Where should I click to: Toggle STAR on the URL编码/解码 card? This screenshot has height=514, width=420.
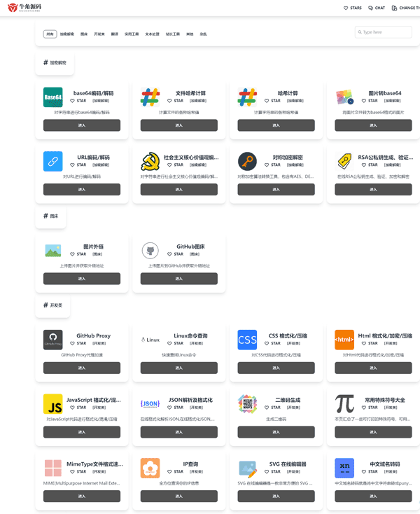click(78, 165)
